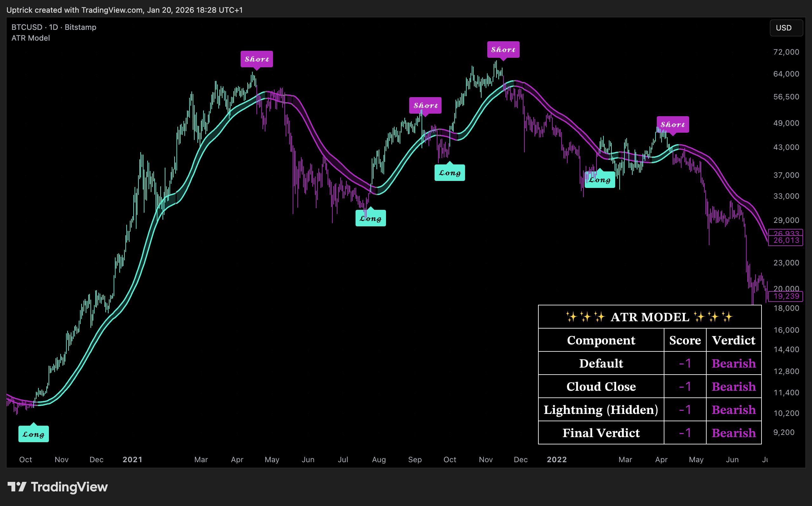Click the USD currency button
This screenshot has width=812, height=506.
[x=786, y=28]
